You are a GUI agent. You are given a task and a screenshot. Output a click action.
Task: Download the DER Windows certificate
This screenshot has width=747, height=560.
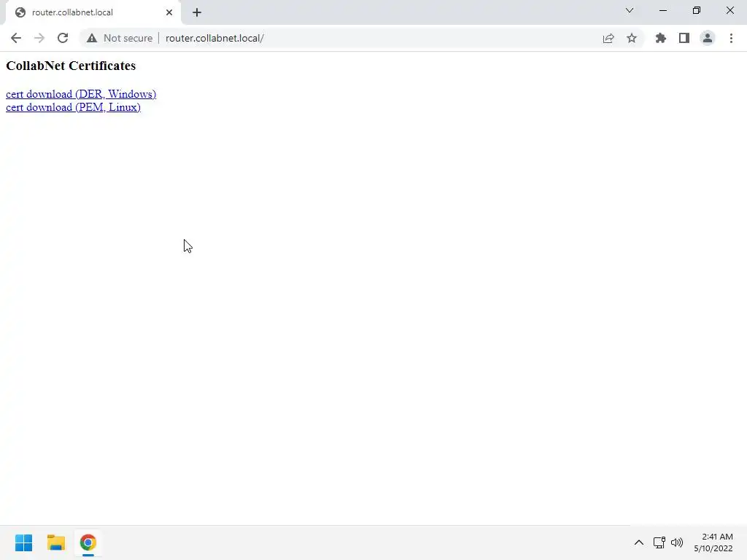[x=81, y=94]
